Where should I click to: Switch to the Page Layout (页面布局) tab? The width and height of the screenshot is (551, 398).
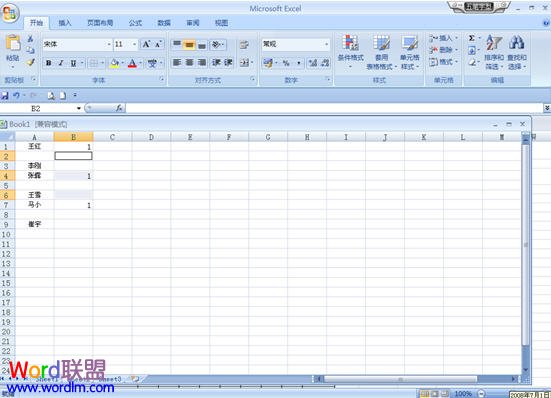(100, 23)
